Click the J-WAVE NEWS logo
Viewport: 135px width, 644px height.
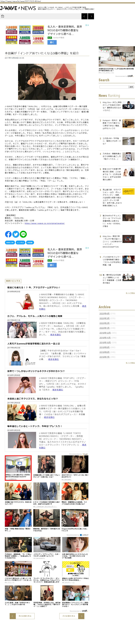pos(18,8)
